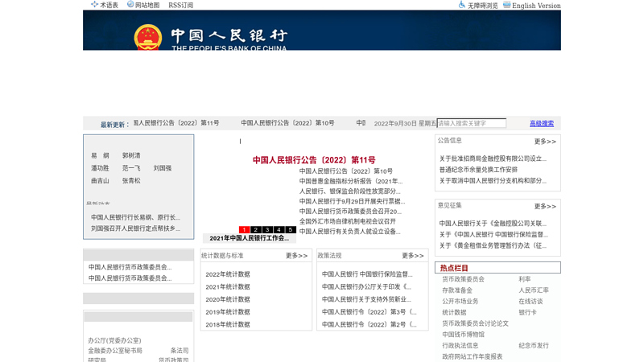644x362 pixels.
Task: Open leader profile 刘国强
Action: click(163, 168)
